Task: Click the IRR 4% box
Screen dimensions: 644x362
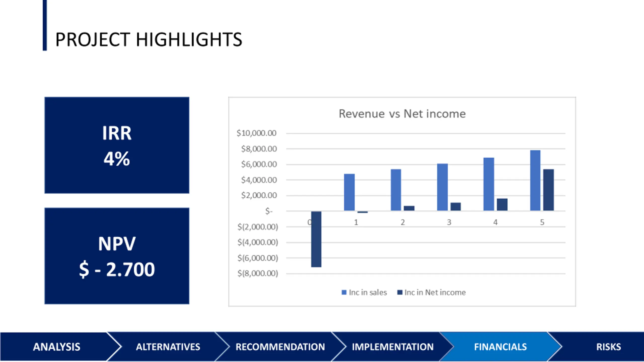Action: click(x=117, y=145)
